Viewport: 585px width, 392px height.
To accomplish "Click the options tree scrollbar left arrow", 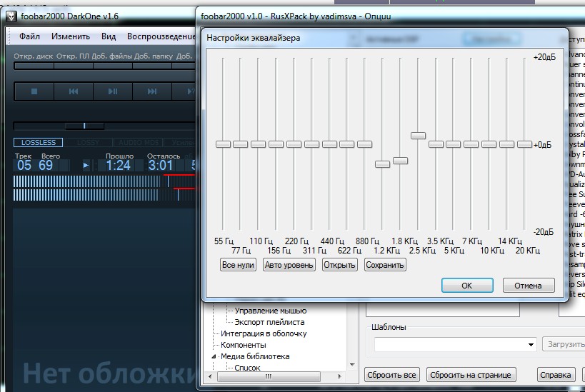I will 210,376.
